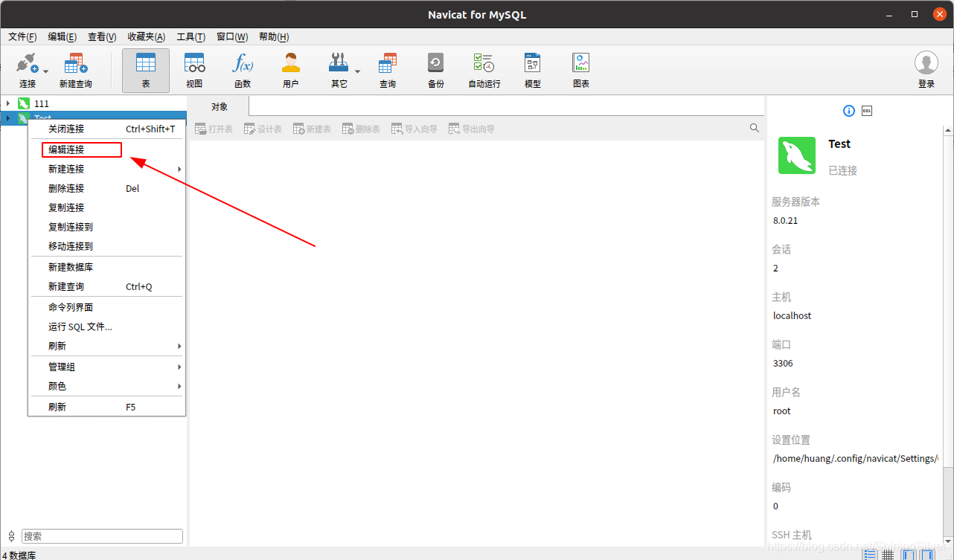Choose 删除连接 in context menu
Image resolution: width=954 pixels, height=560 pixels.
coord(106,188)
